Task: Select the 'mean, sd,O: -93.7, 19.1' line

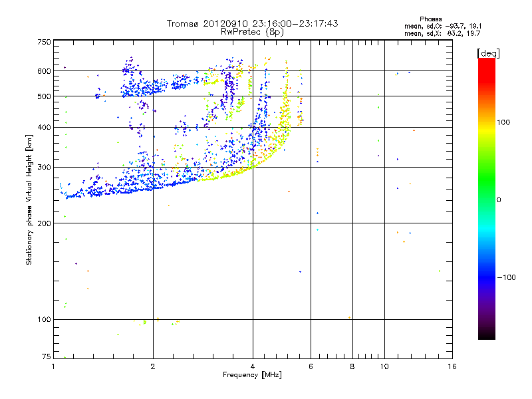Action: [x=443, y=26]
